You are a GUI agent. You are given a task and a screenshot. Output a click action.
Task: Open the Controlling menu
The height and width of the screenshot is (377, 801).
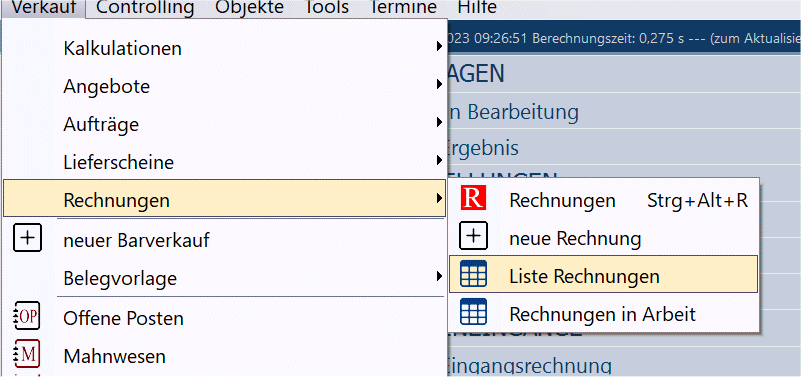click(145, 7)
